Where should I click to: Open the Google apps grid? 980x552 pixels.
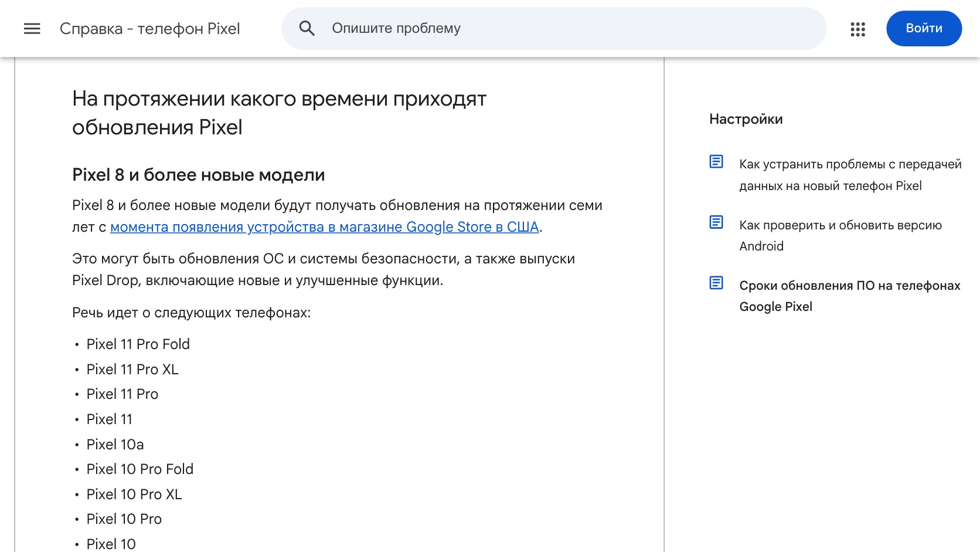click(x=857, y=29)
